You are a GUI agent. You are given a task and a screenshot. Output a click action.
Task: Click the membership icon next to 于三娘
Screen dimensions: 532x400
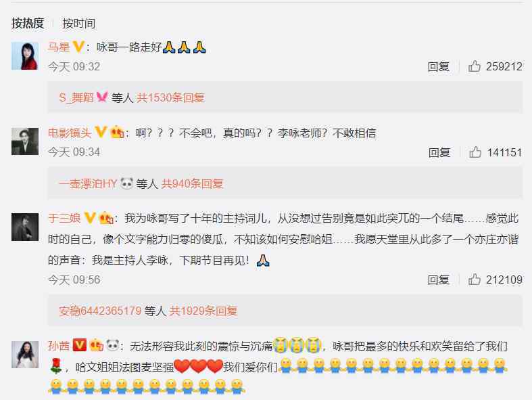pos(106,218)
